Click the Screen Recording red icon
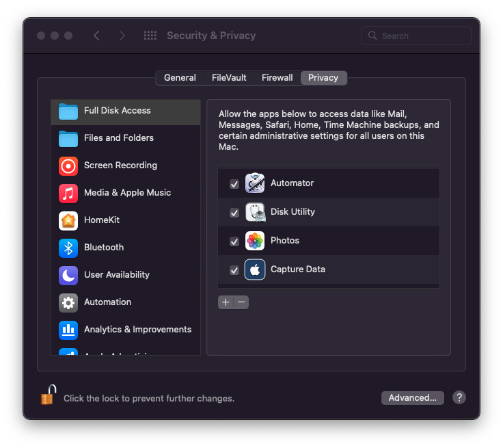The image size is (503, 448). [68, 166]
